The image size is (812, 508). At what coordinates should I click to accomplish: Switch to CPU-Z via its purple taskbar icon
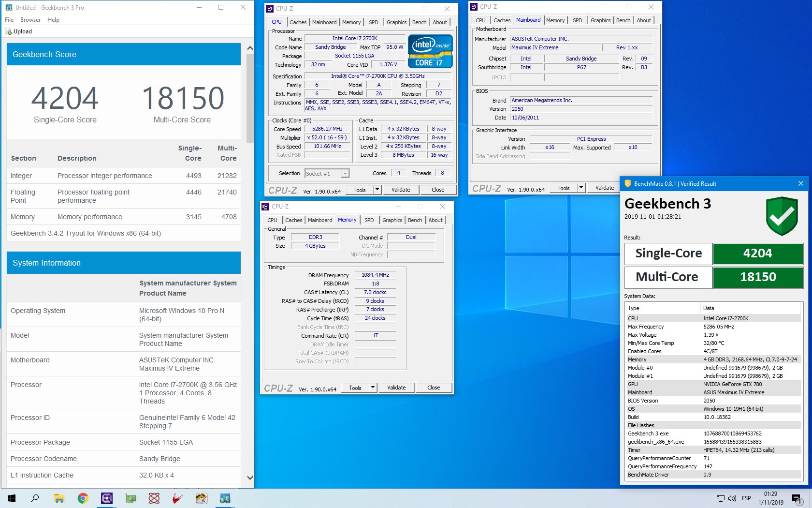pos(107,498)
